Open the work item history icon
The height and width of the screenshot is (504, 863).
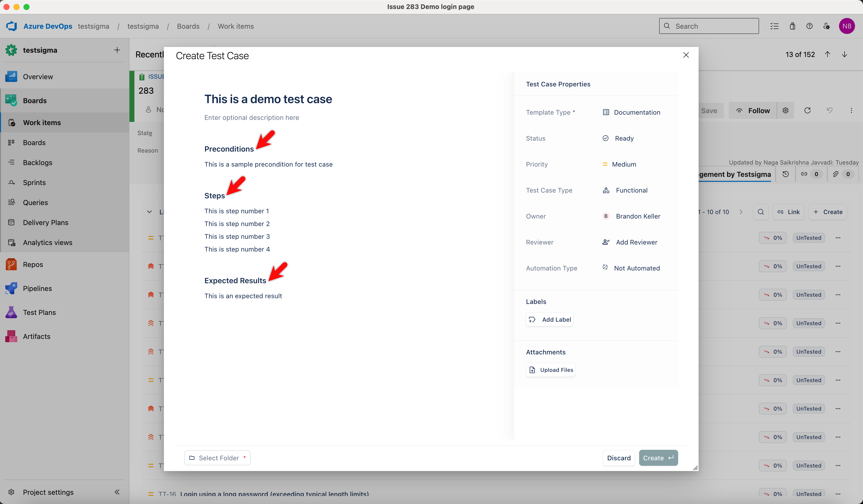pos(786,174)
